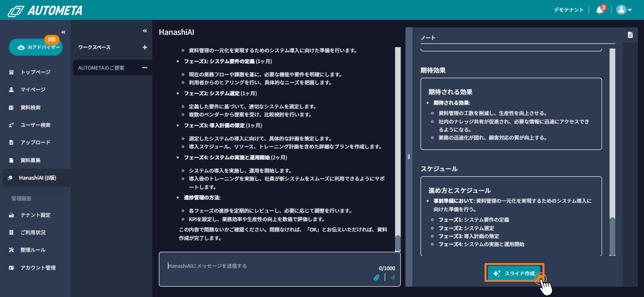
Task: Click the スケジュール section heading
Action: tap(439, 169)
